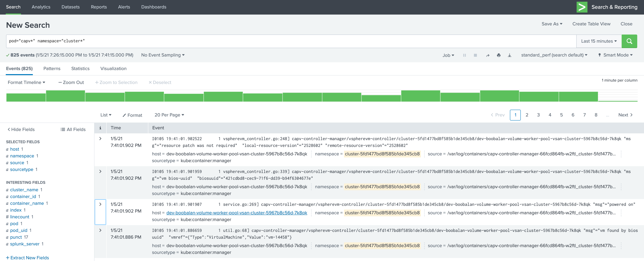Print the search results
Image resolution: width=644 pixels, height=261 pixels.
point(499,55)
